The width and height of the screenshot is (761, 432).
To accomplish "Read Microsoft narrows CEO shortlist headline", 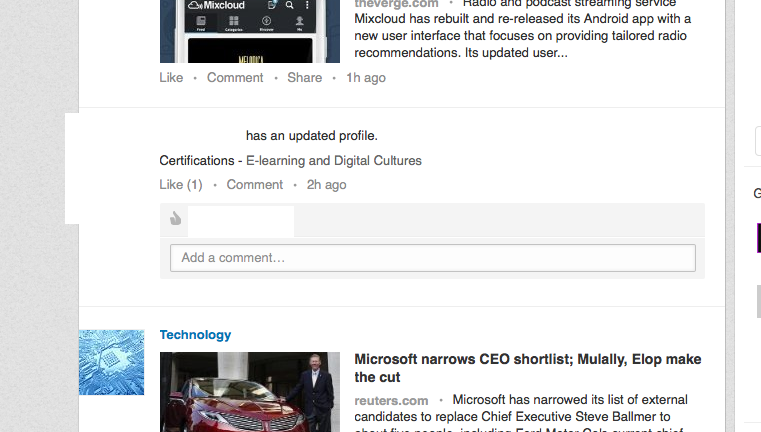I will click(x=527, y=368).
